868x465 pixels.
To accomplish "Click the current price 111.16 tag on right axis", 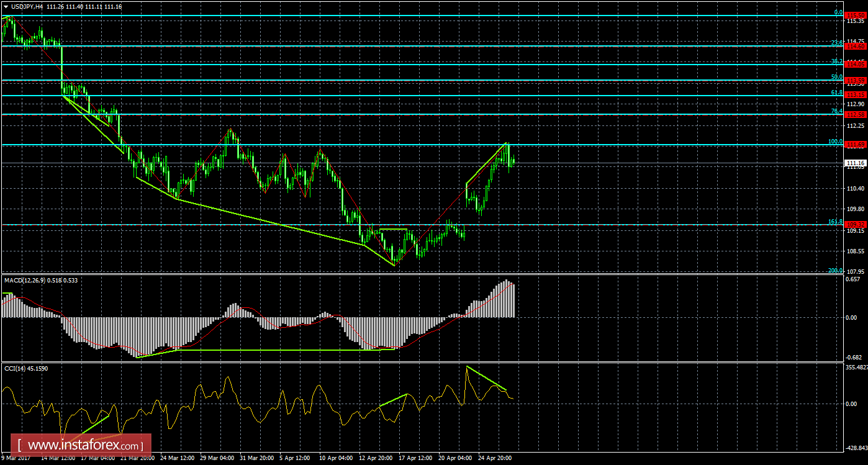I will [856, 163].
